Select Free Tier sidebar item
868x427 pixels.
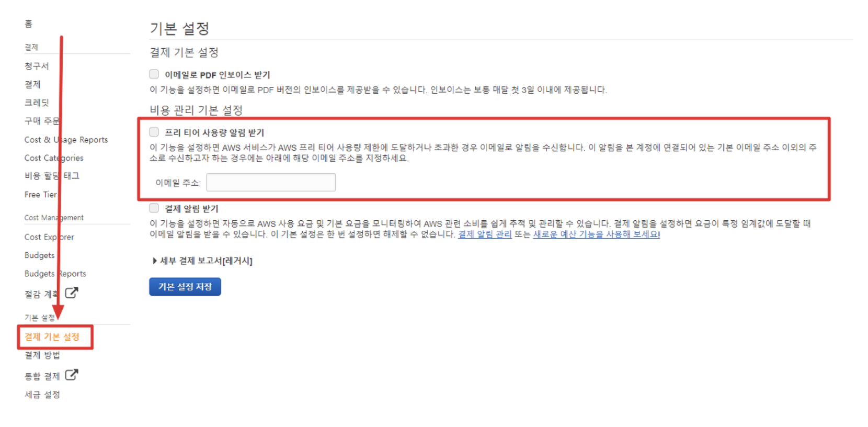[x=40, y=195]
